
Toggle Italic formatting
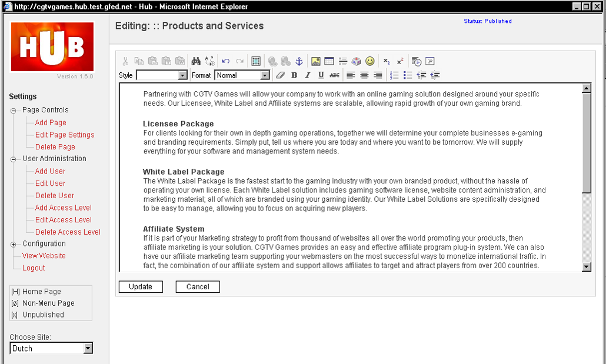[x=308, y=75]
